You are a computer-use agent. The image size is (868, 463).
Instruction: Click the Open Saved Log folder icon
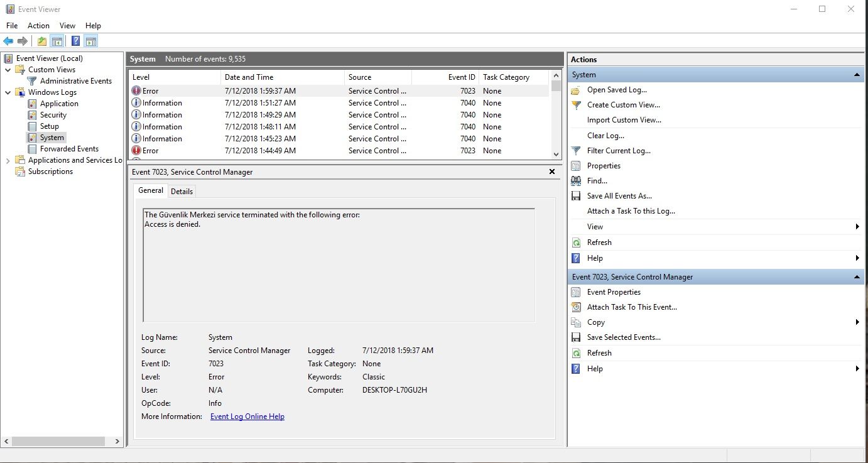point(575,90)
